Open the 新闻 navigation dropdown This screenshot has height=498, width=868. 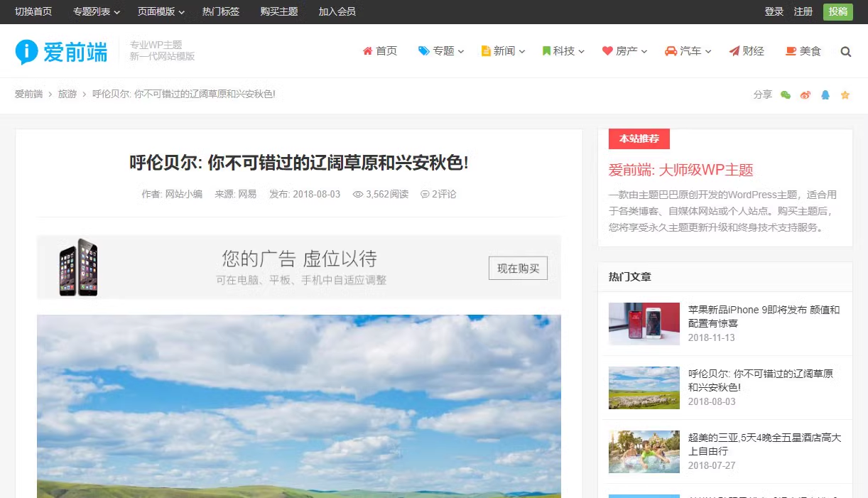[504, 51]
